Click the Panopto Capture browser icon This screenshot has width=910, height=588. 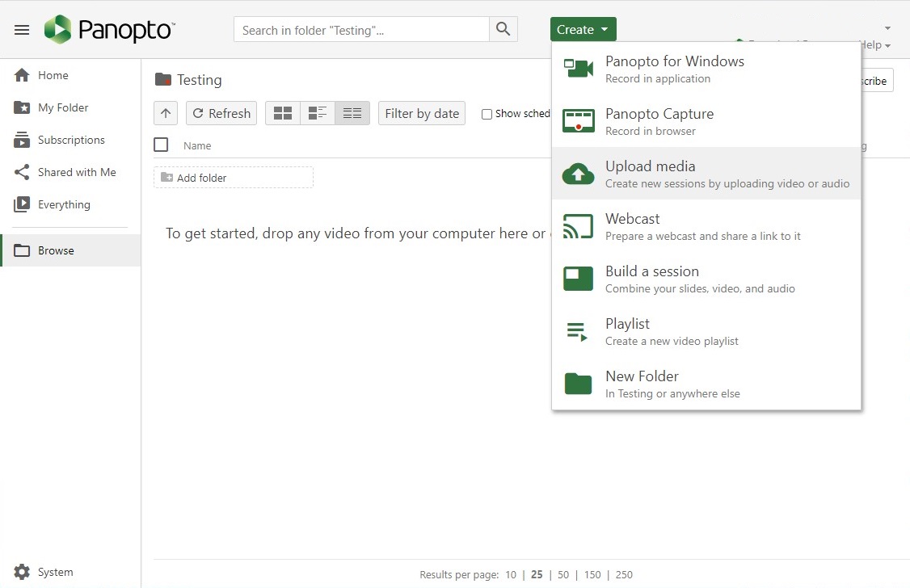point(578,120)
